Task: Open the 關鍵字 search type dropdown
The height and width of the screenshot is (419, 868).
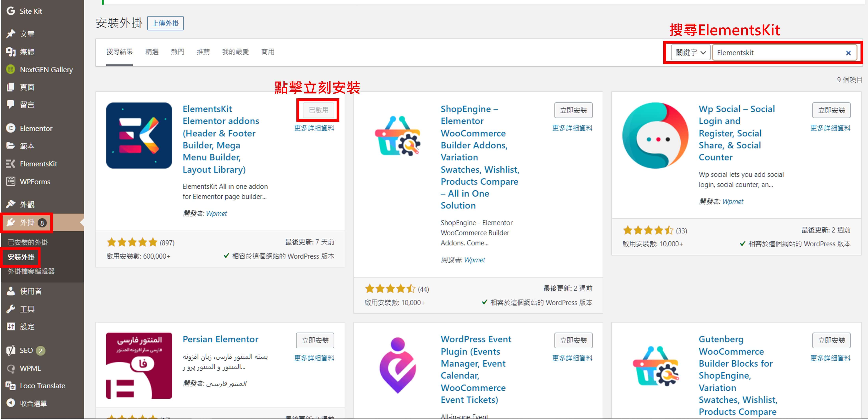Action: tap(690, 53)
